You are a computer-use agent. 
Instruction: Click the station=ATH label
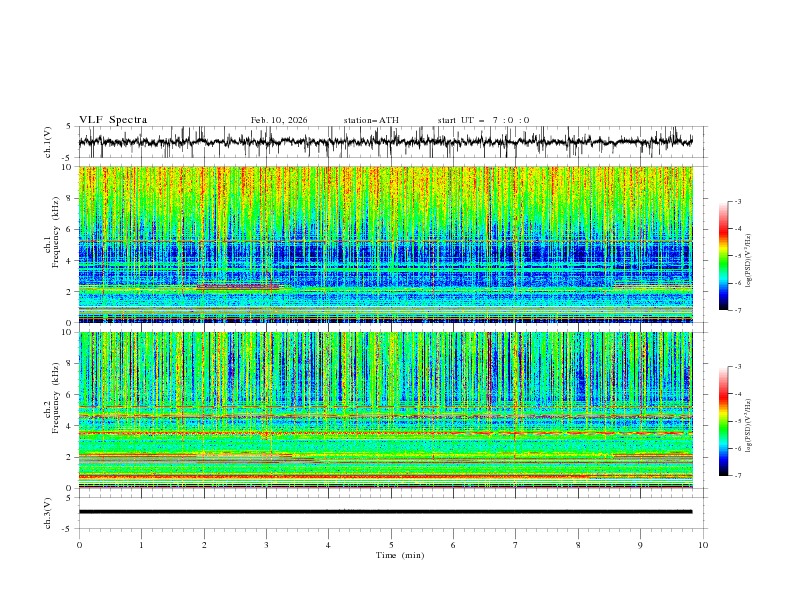371,120
